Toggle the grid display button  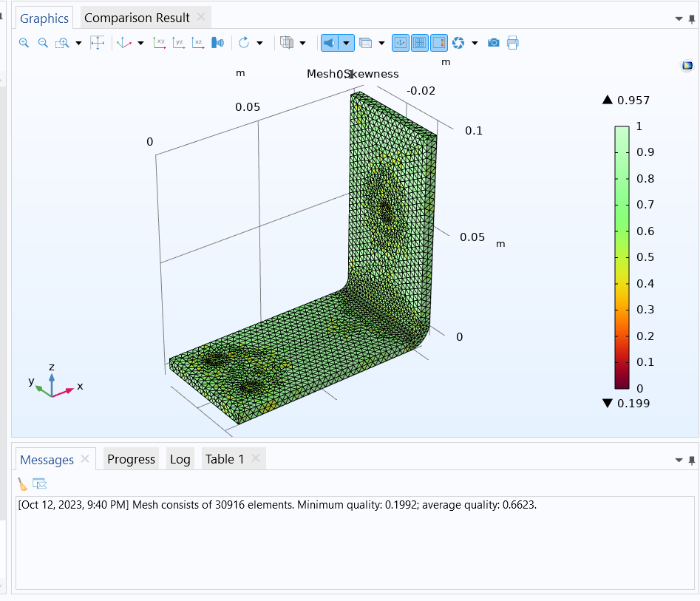(419, 43)
